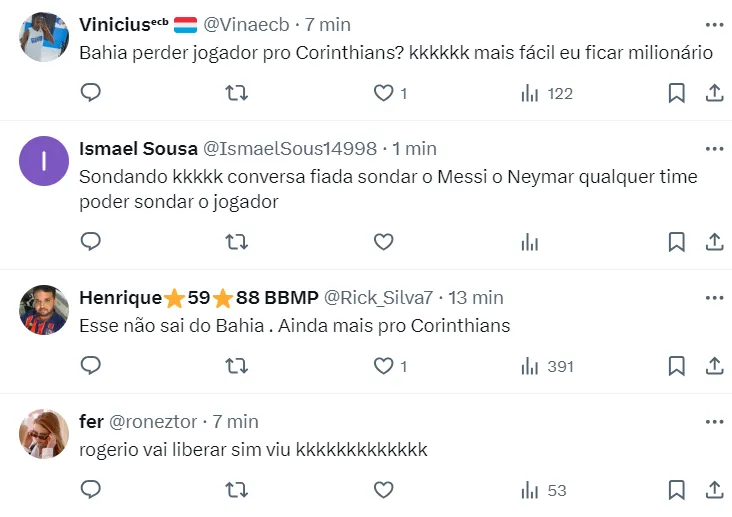732x517 pixels.
Task: Like Ismael Sousa's tweet
Action: [383, 241]
